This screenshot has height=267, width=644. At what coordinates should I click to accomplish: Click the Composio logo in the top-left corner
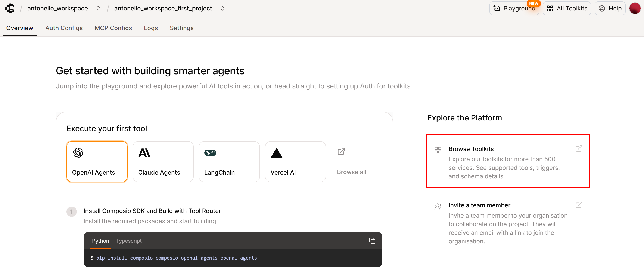[x=10, y=8]
